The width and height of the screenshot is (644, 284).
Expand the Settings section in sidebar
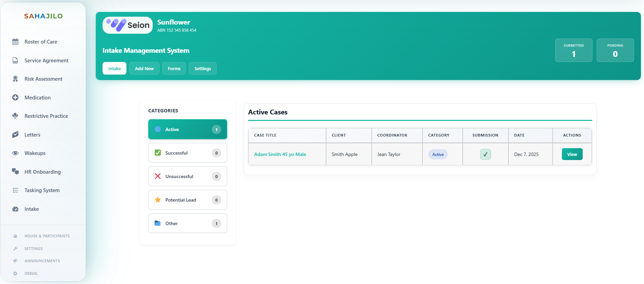(x=33, y=249)
